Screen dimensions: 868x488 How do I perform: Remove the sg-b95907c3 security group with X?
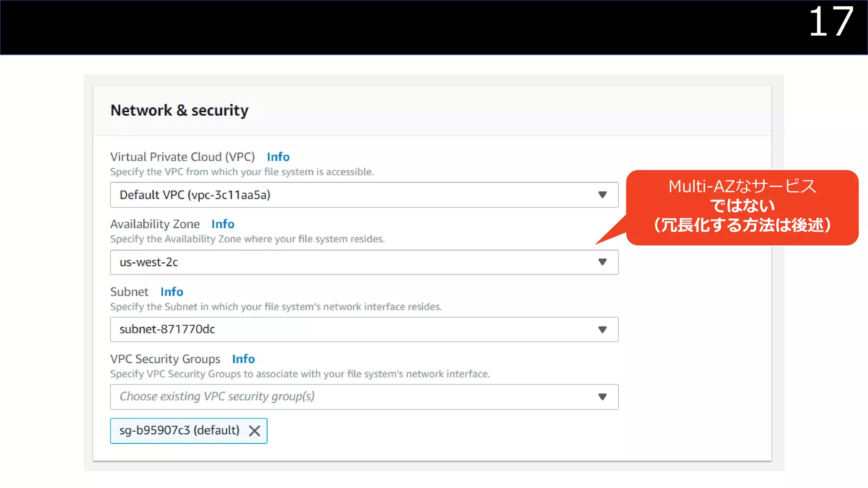click(254, 431)
